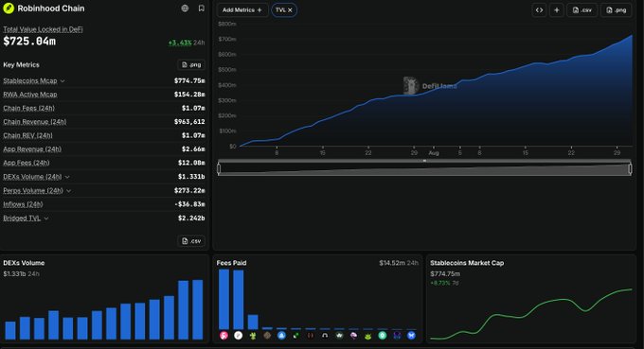
Task: Click the $14.52m 24h Fees Paid total
Action: point(399,263)
